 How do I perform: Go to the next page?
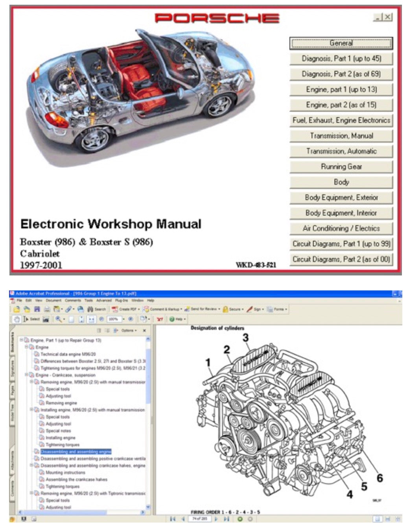(x=216, y=519)
